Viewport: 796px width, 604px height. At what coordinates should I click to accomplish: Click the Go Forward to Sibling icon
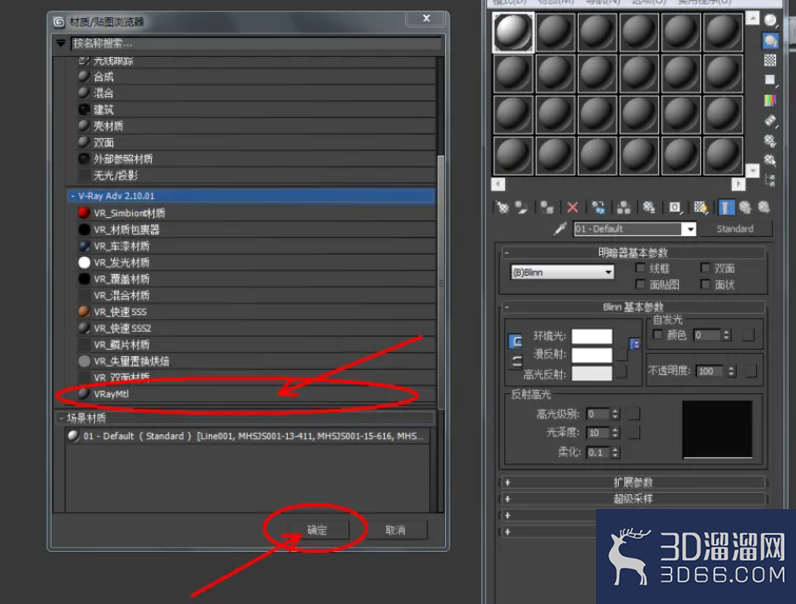(x=764, y=207)
